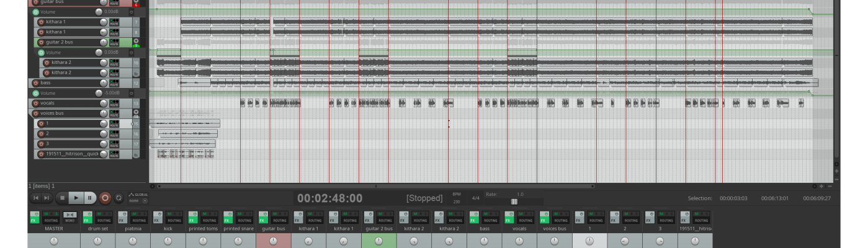
Task: Open the bass FX button in the mixer
Action: 474,220
